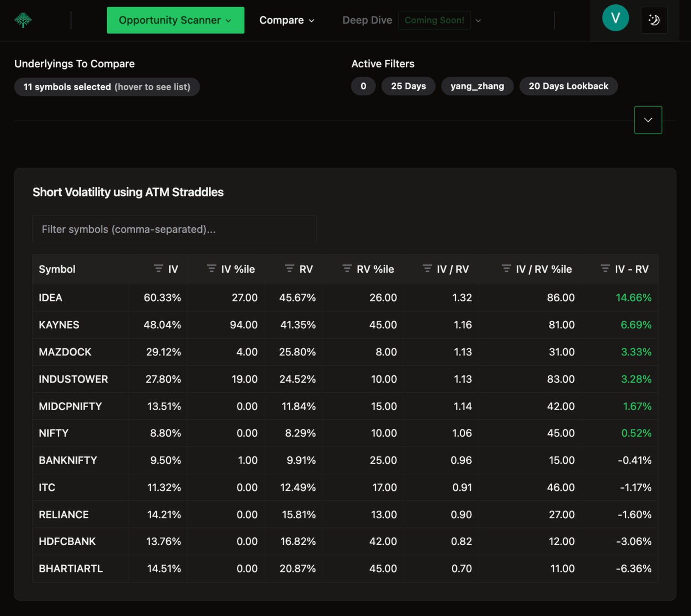Open the Opportunity Scanner dropdown
The height and width of the screenshot is (616, 691).
tap(175, 20)
